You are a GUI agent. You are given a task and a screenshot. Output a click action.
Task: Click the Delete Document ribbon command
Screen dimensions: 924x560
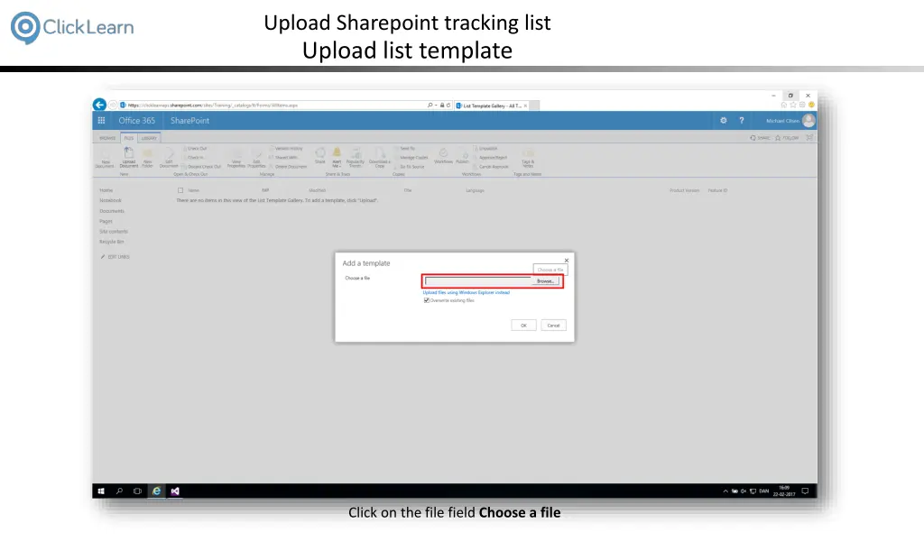click(288, 167)
